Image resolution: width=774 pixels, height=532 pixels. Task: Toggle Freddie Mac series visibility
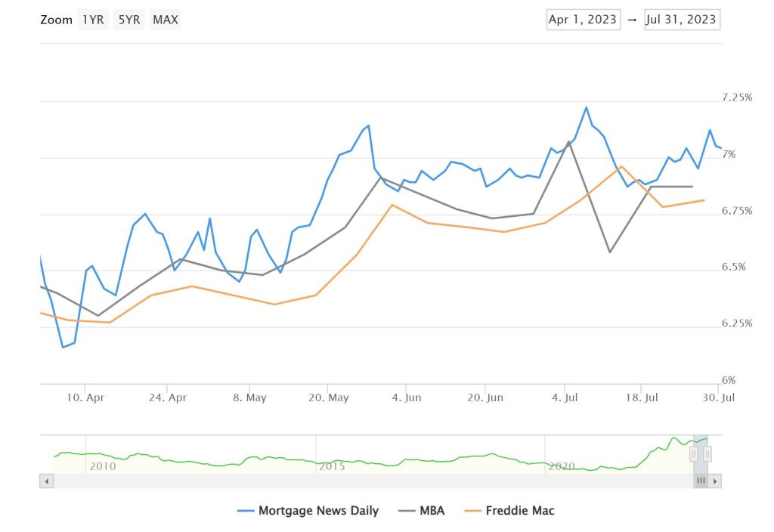pyautogui.click(x=519, y=511)
